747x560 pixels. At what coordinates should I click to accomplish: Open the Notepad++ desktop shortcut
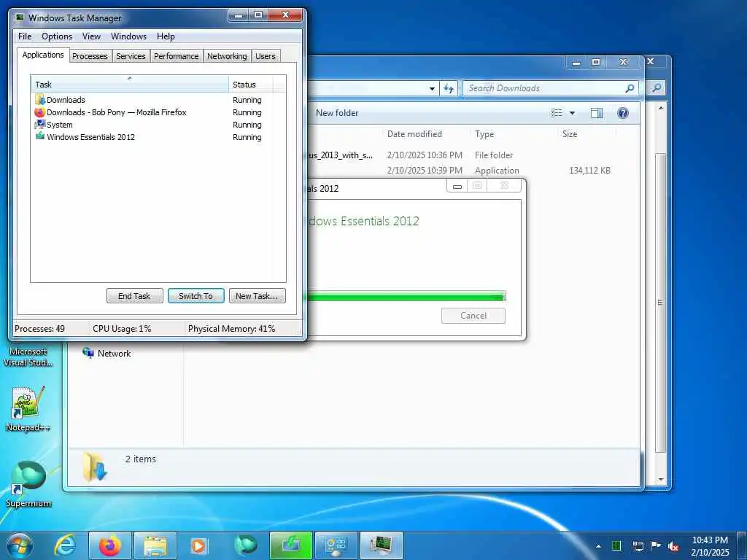click(x=28, y=408)
